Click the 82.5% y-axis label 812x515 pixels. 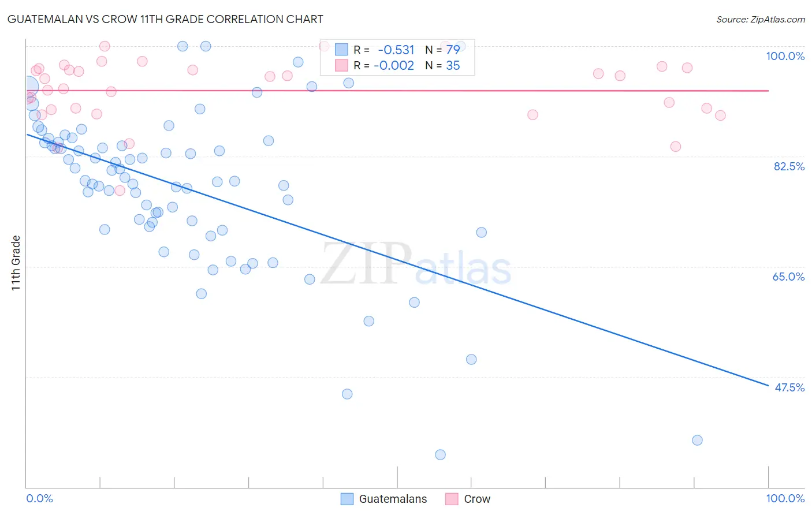click(789, 166)
